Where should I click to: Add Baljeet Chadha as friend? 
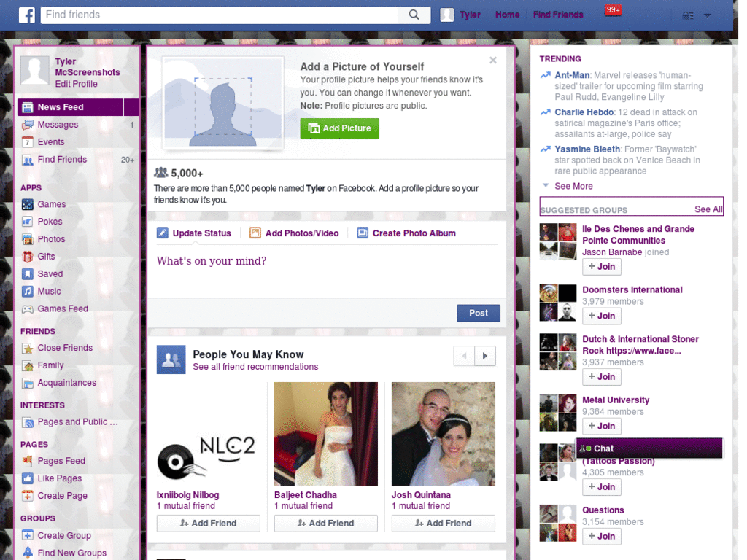pos(326,524)
